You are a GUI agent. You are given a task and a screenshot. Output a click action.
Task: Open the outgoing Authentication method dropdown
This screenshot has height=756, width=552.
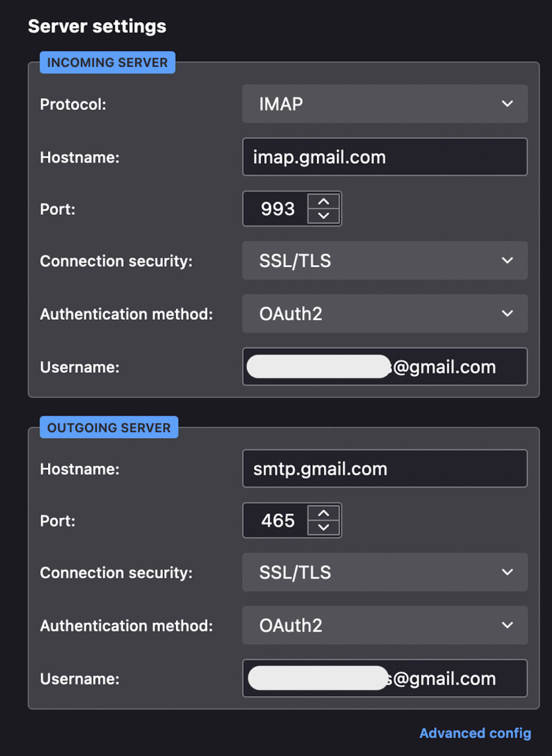385,625
